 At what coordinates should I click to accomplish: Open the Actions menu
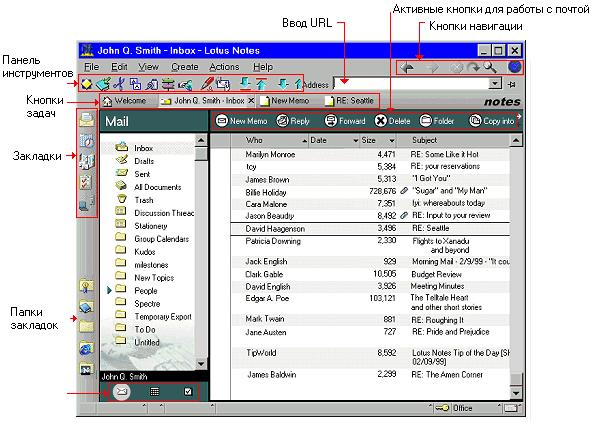pyautogui.click(x=224, y=67)
